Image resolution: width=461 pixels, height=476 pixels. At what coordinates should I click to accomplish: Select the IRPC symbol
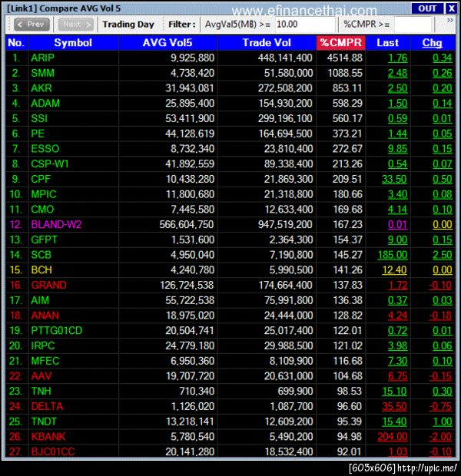click(43, 345)
